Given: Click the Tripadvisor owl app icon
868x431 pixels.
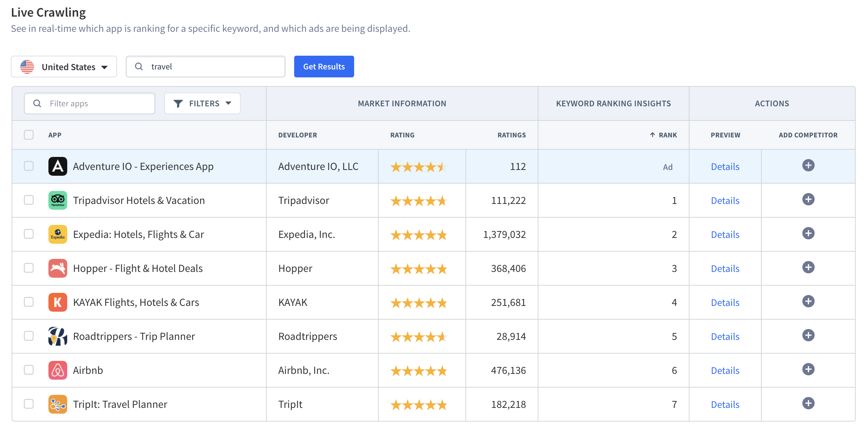Looking at the screenshot, I should tap(58, 200).
